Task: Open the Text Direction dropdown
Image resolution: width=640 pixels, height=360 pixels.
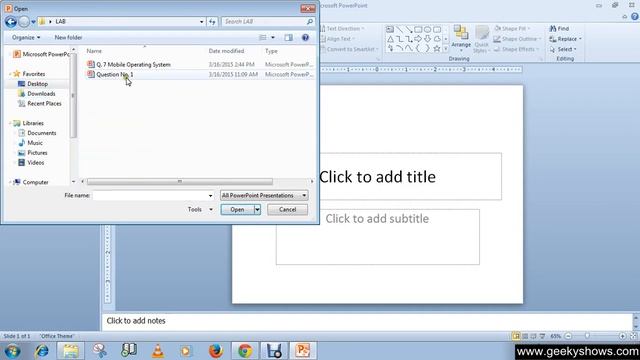Action: pos(343,29)
